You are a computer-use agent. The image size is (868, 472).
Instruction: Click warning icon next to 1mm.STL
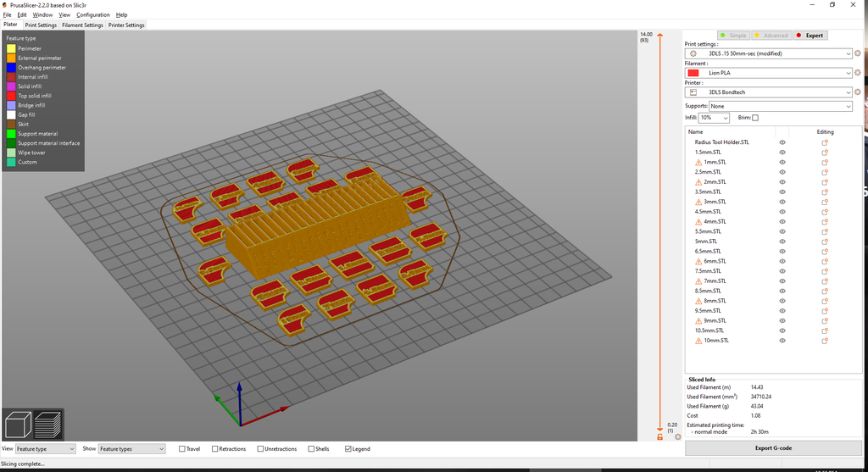[x=699, y=162]
